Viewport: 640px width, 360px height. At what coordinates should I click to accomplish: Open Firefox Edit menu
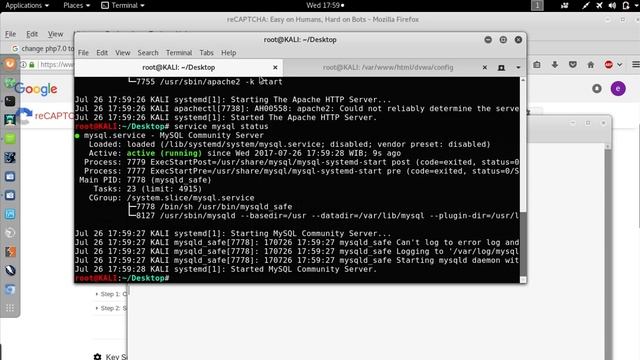(x=32, y=34)
